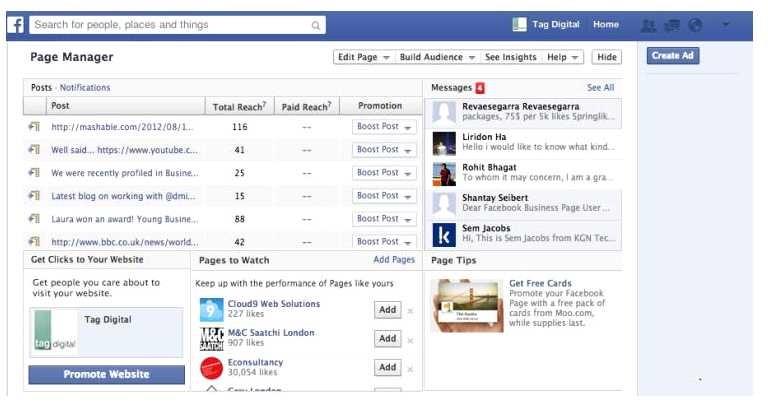Open Sem Jacobs profile picture
Screen dimensions: 768x401
coord(444,235)
